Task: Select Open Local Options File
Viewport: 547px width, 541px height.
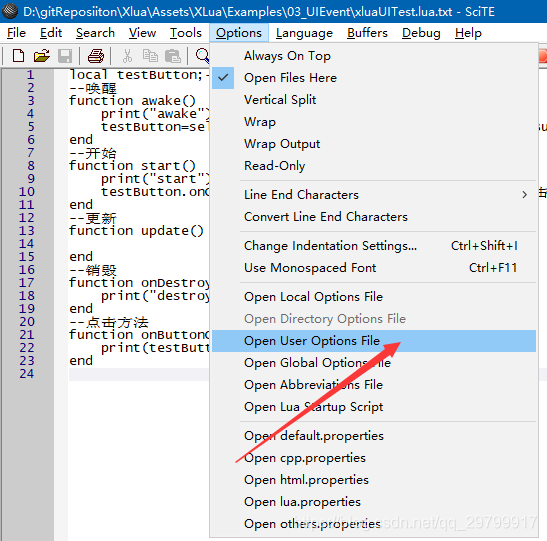Action: tap(374, 297)
